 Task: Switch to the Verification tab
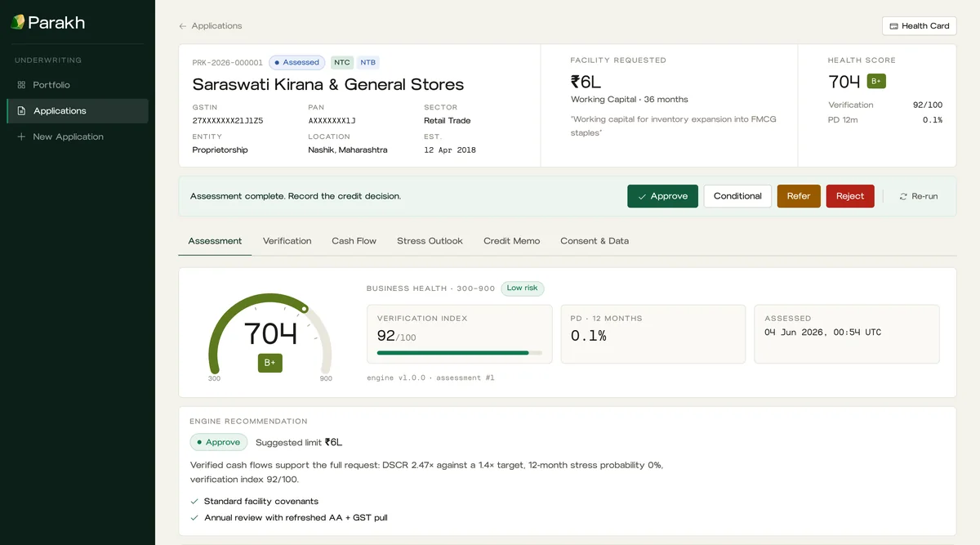[287, 241]
